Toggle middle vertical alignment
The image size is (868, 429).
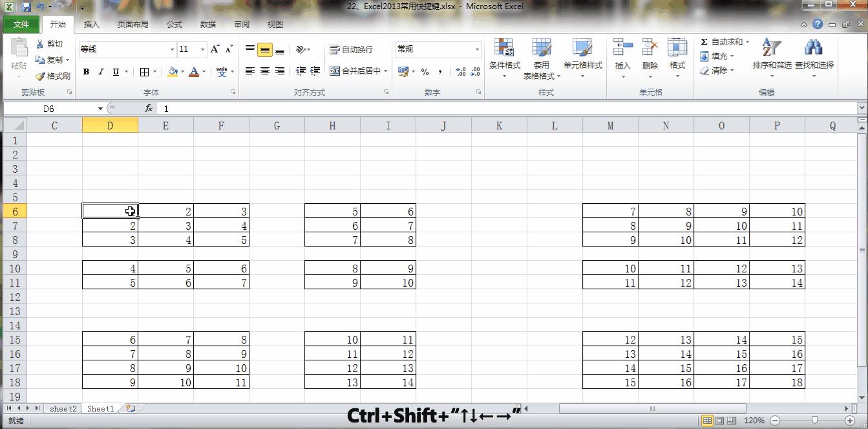pyautogui.click(x=265, y=50)
